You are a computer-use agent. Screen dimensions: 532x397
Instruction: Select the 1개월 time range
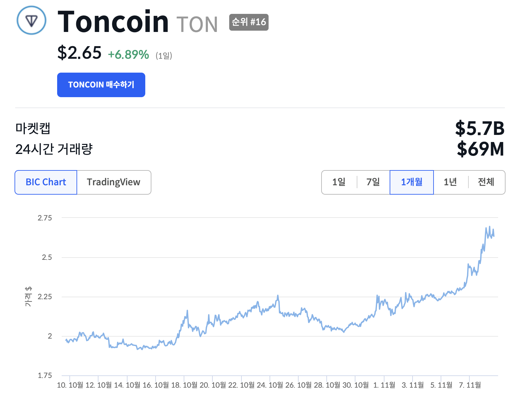[412, 182]
